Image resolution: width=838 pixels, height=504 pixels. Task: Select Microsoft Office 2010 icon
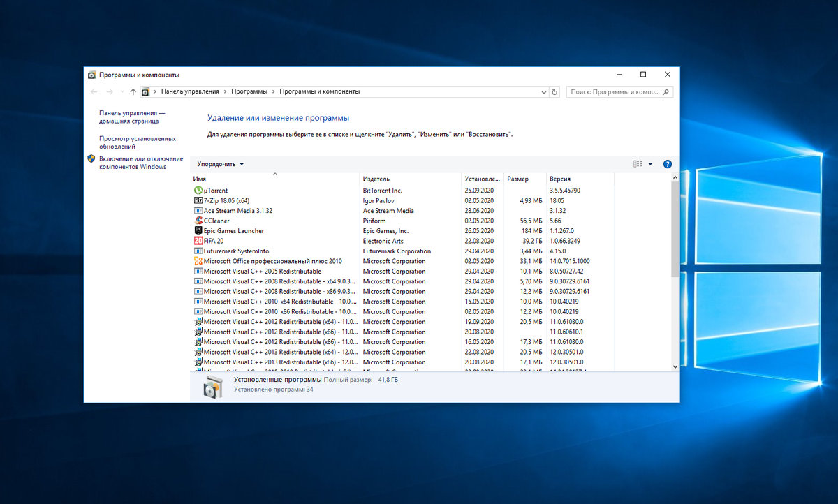[198, 261]
